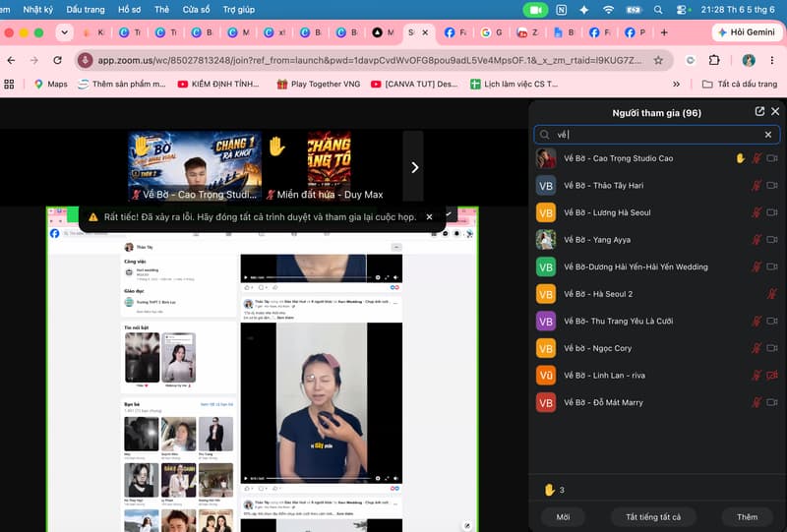Toggle microphone for Vẽ bờ - Ngọc Cory
Screen dimensions: 787x532
point(757,348)
